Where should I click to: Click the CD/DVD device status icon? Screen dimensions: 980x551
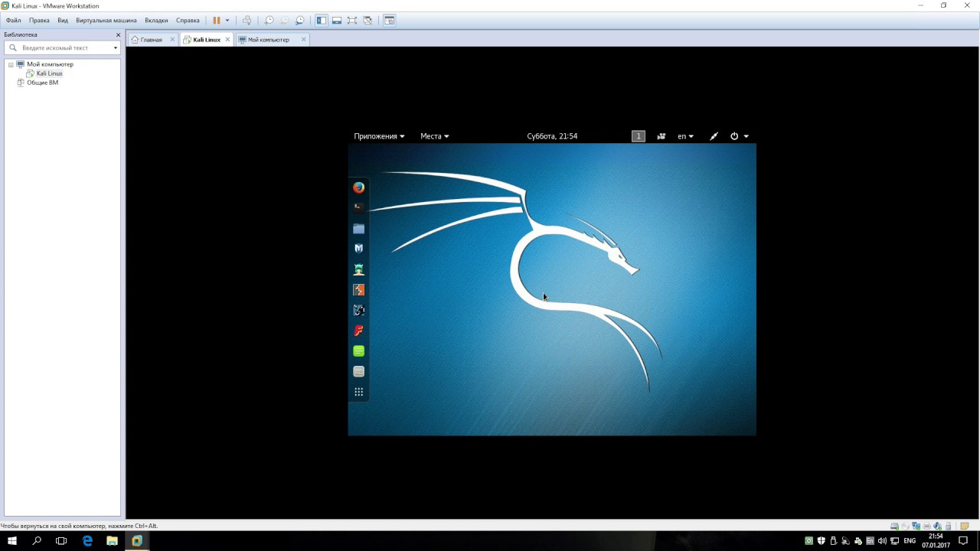(x=906, y=527)
